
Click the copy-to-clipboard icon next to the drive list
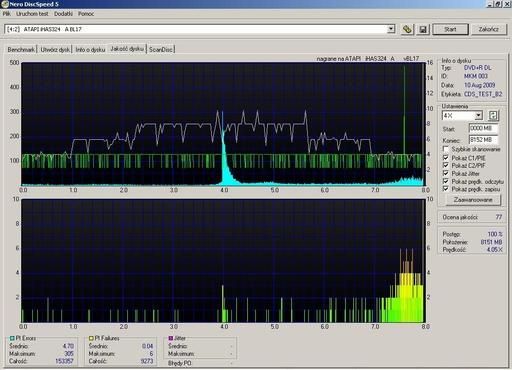[x=407, y=29]
